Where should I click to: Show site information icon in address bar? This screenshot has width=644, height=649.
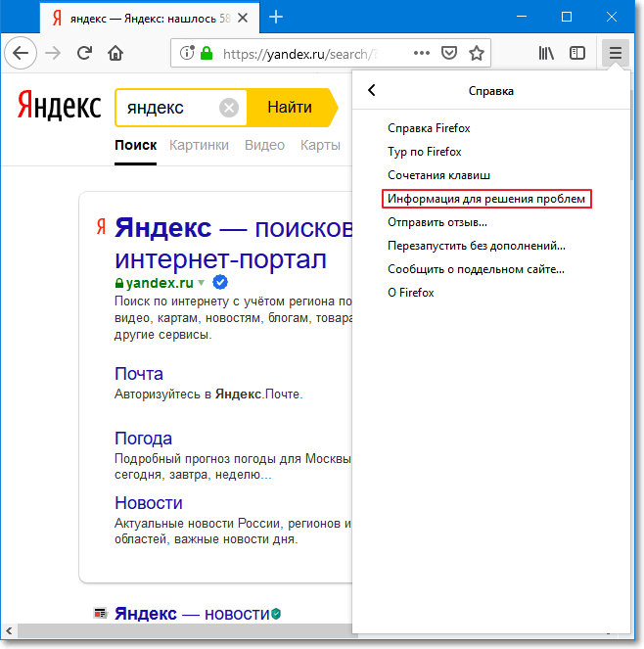click(x=187, y=53)
